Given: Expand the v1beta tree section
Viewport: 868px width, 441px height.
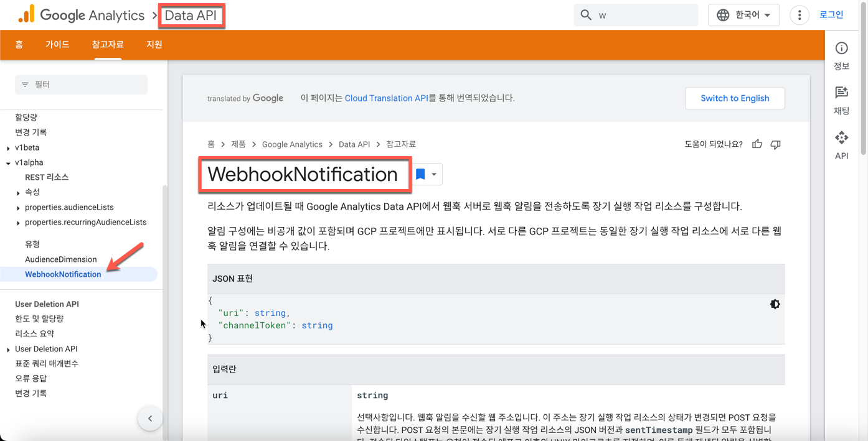Looking at the screenshot, I should (8, 148).
